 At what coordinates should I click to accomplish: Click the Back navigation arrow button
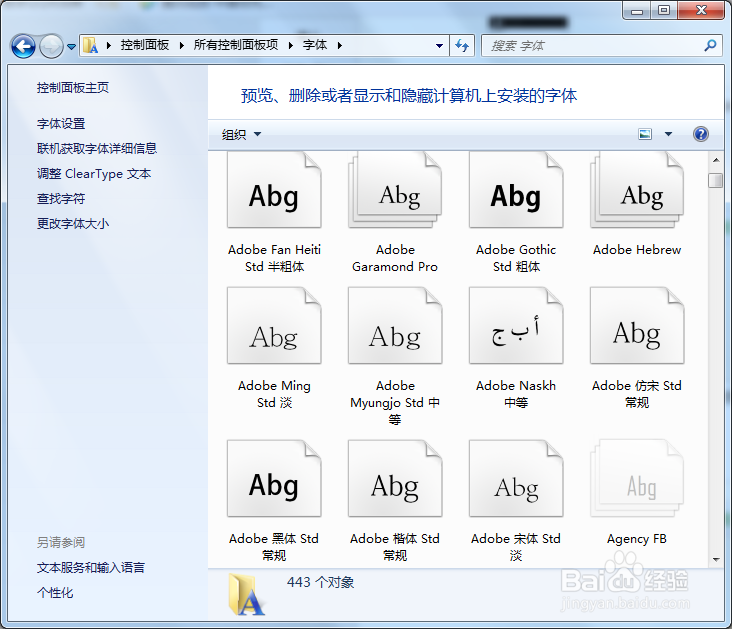pos(23,46)
